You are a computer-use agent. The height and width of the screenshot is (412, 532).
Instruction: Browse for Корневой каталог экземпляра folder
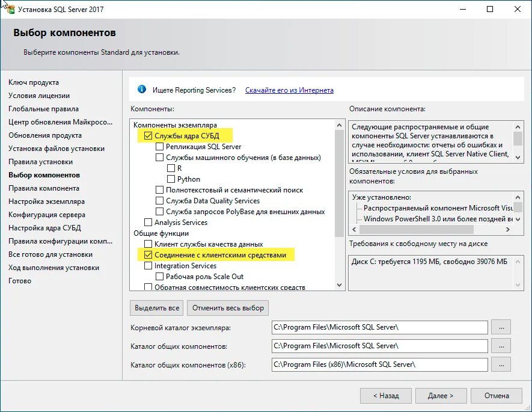(501, 328)
